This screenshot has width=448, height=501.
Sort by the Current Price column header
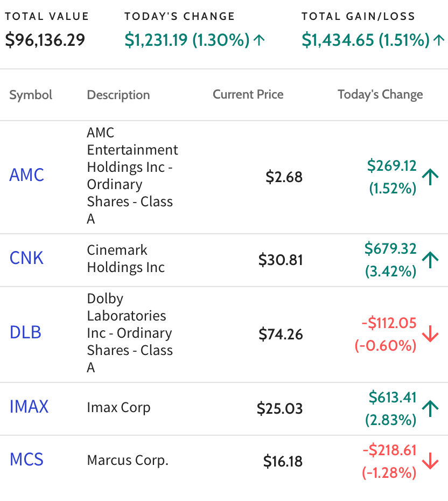coord(248,94)
